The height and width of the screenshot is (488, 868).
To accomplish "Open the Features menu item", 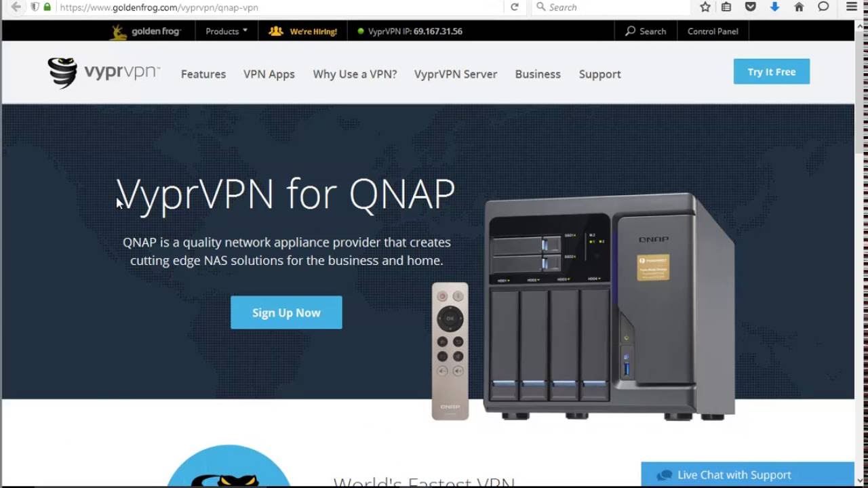I will point(203,74).
